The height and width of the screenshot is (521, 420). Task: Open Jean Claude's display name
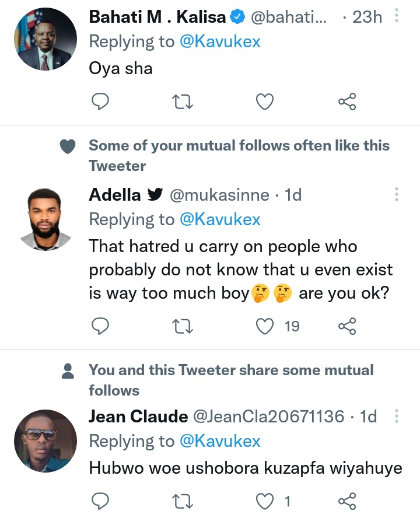tap(138, 417)
